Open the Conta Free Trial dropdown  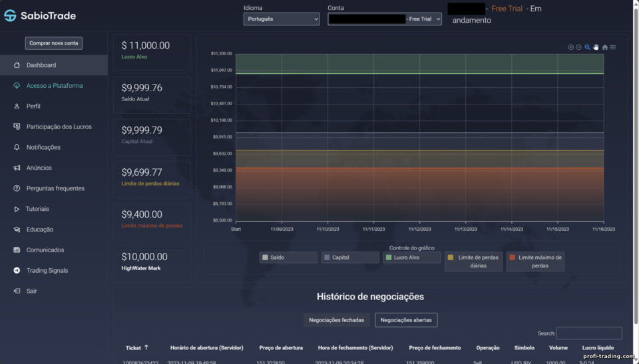pos(385,19)
